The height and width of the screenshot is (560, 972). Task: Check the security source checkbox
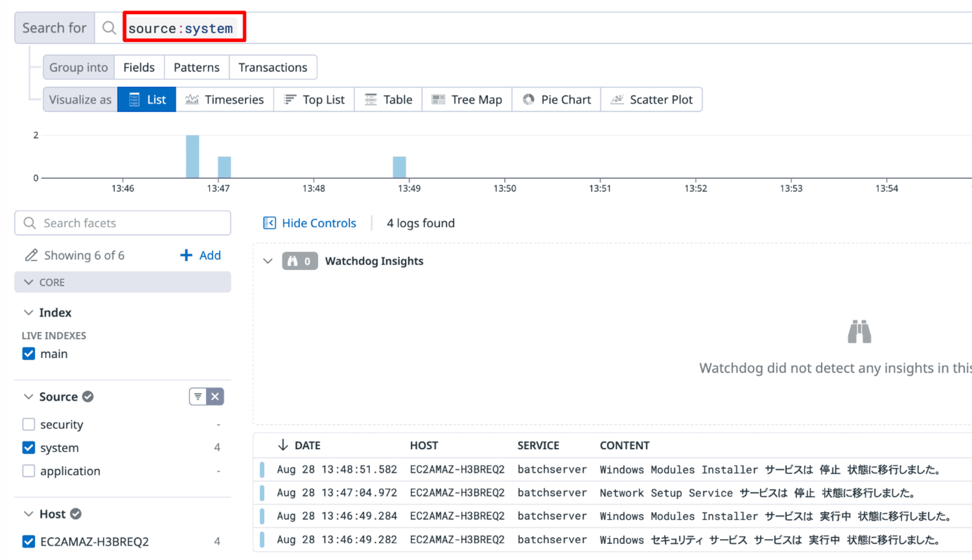[29, 424]
